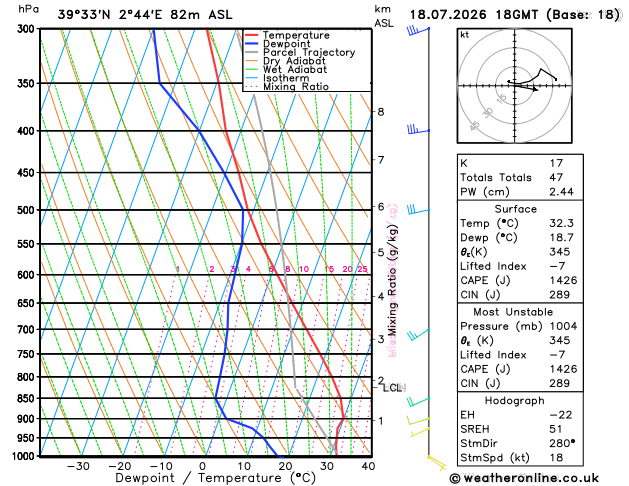Viewport: 629px width, 486px height.
Task: Click the 'Dewpoint' legend entry
Action: pos(278,44)
